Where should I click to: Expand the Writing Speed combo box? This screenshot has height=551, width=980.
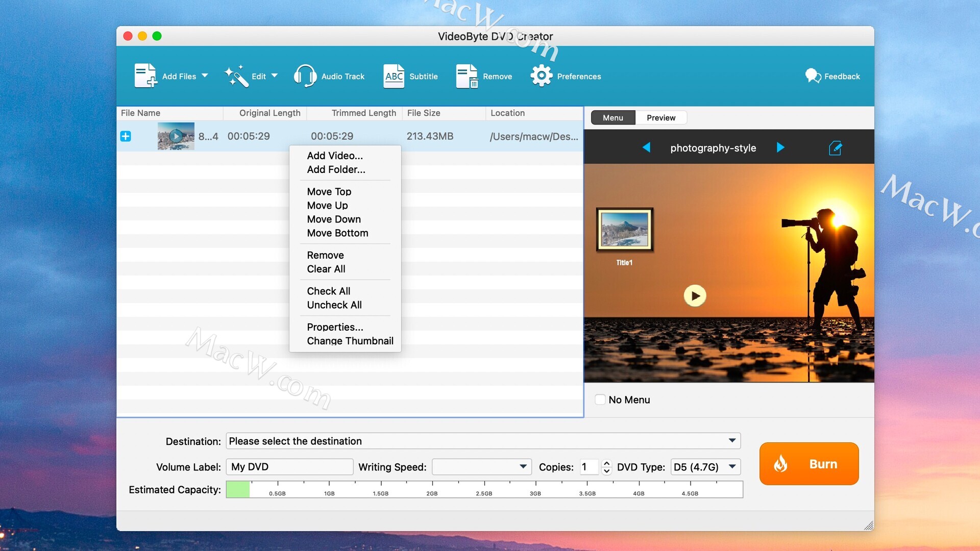523,466
